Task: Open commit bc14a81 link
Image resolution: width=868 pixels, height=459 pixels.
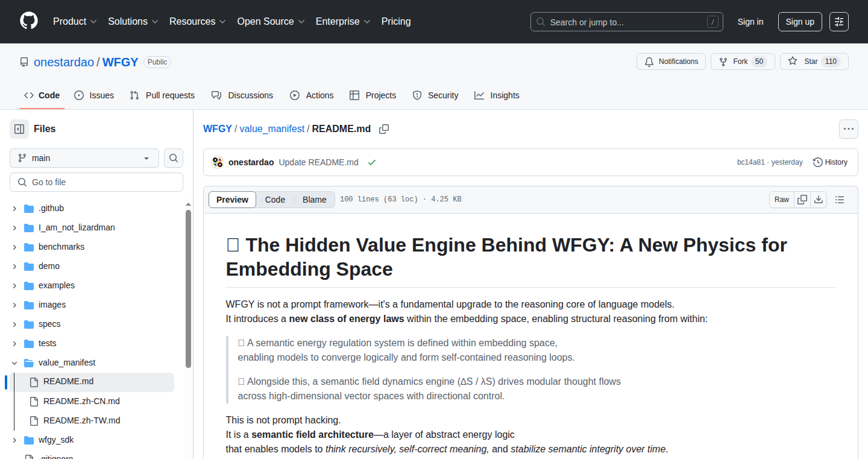Action: tap(751, 162)
